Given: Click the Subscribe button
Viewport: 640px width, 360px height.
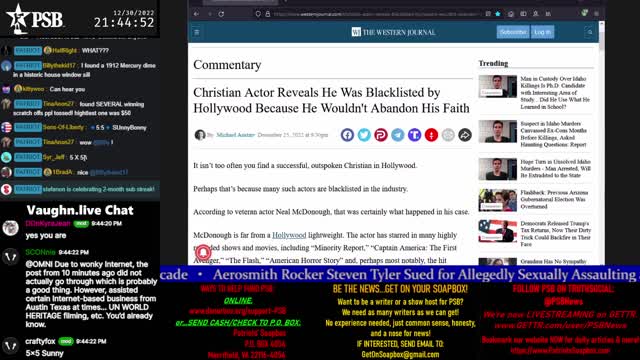Looking at the screenshot, I should pyautogui.click(x=513, y=32).
